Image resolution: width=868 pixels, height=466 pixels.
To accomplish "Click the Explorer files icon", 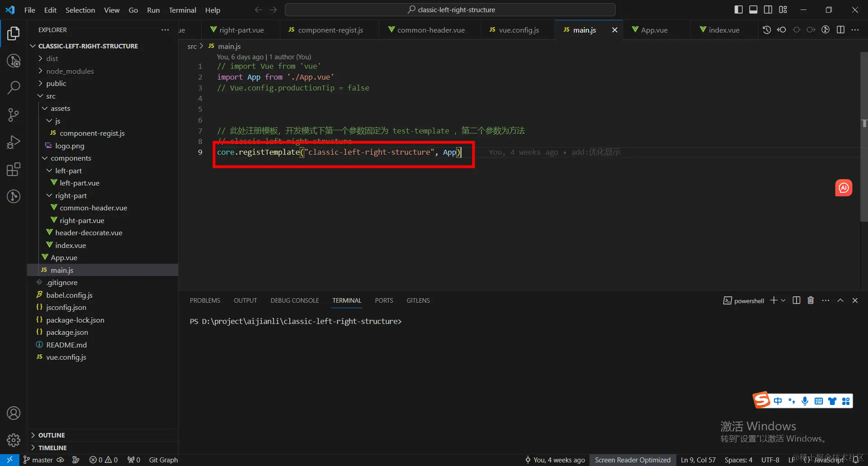I will pyautogui.click(x=14, y=33).
